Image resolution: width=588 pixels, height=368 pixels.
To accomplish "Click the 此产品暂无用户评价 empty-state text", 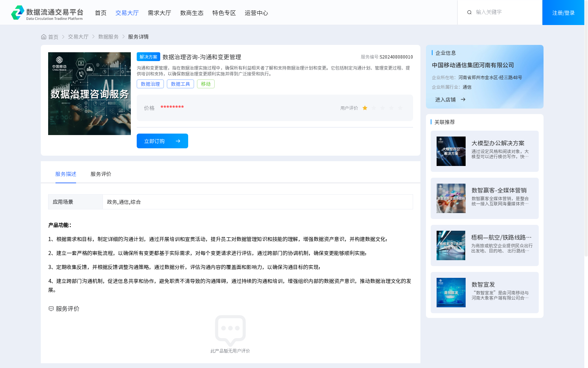I will point(230,351).
